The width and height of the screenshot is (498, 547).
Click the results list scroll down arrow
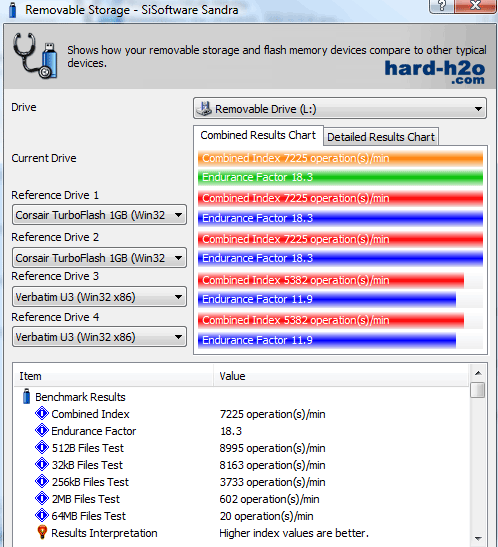tap(478, 539)
